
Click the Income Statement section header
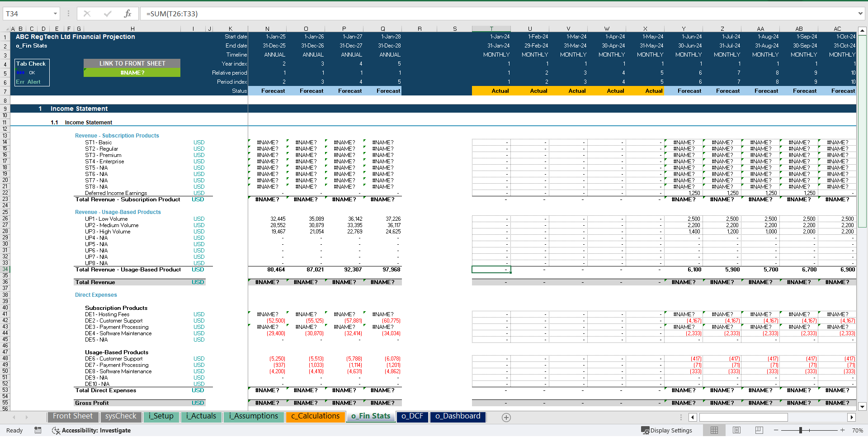pos(79,109)
